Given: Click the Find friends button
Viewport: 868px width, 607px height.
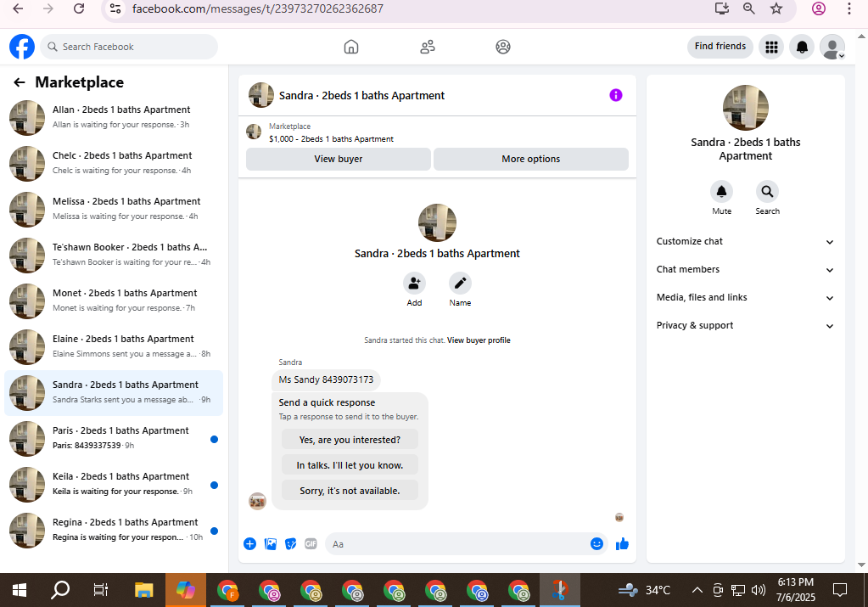Looking at the screenshot, I should (720, 47).
